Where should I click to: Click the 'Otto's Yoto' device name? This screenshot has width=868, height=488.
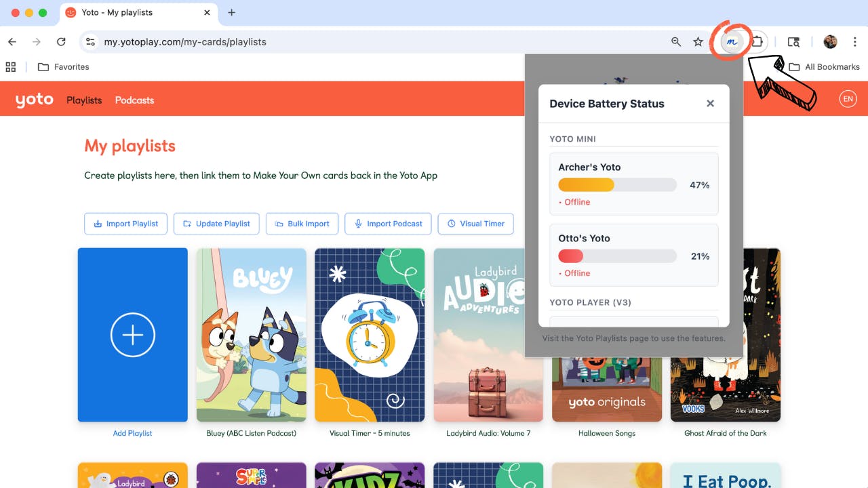[584, 239]
